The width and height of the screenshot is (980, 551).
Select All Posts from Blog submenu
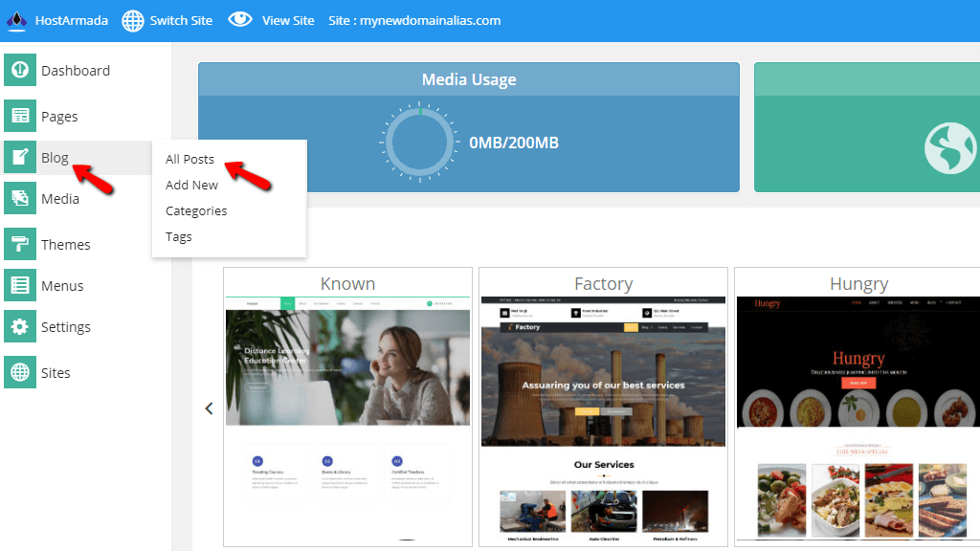point(189,160)
